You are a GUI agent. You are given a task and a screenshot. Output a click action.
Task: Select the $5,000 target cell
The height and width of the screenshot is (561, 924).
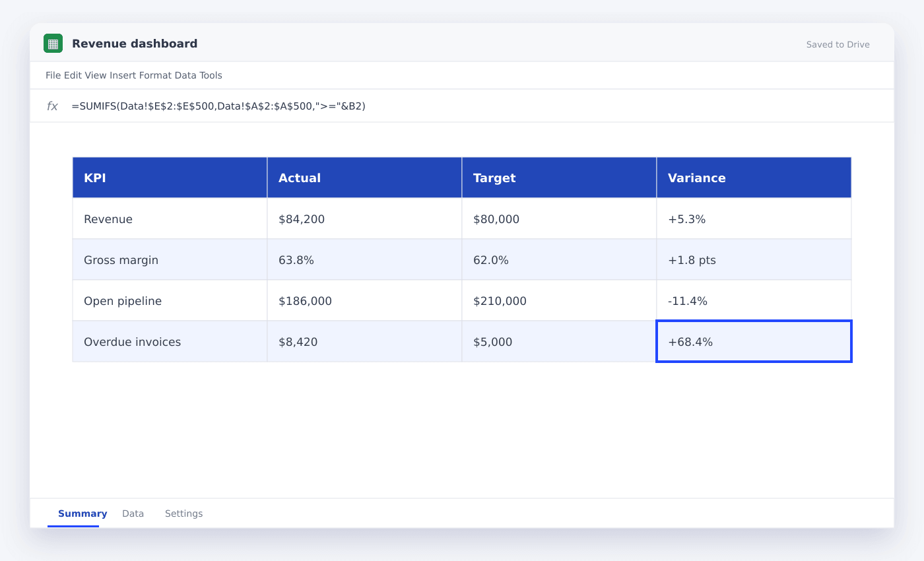(559, 341)
